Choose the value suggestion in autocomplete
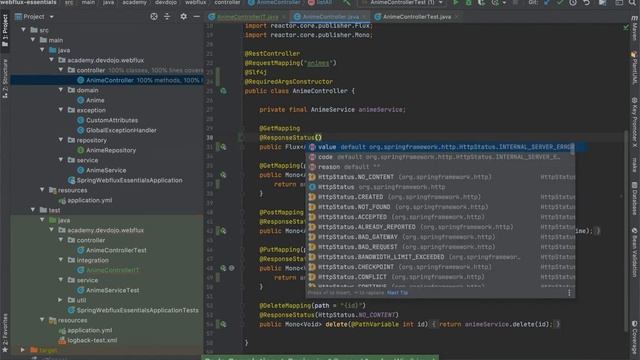 (x=441, y=147)
